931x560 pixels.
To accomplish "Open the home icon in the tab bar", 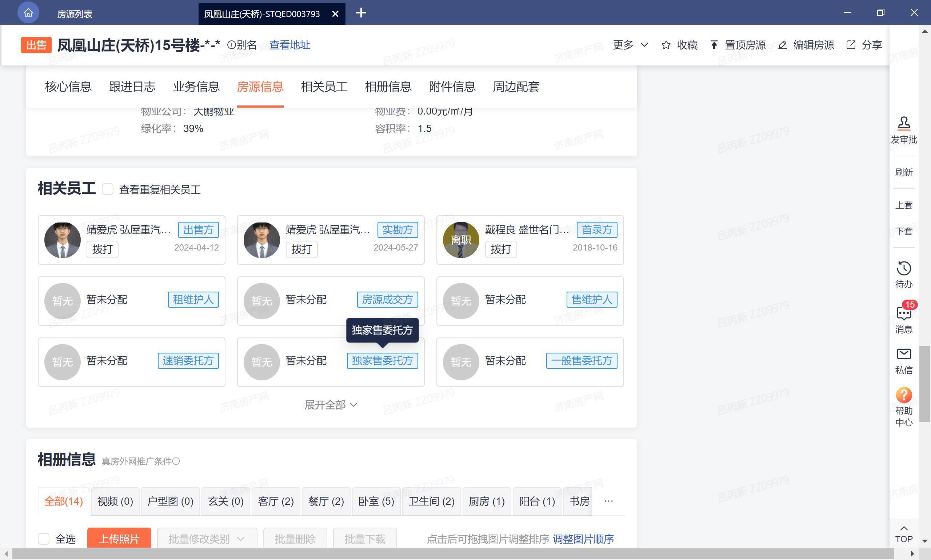I will click(28, 13).
